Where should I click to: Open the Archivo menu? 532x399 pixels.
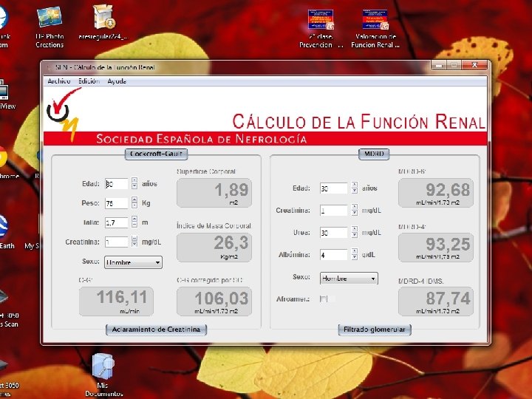click(59, 81)
